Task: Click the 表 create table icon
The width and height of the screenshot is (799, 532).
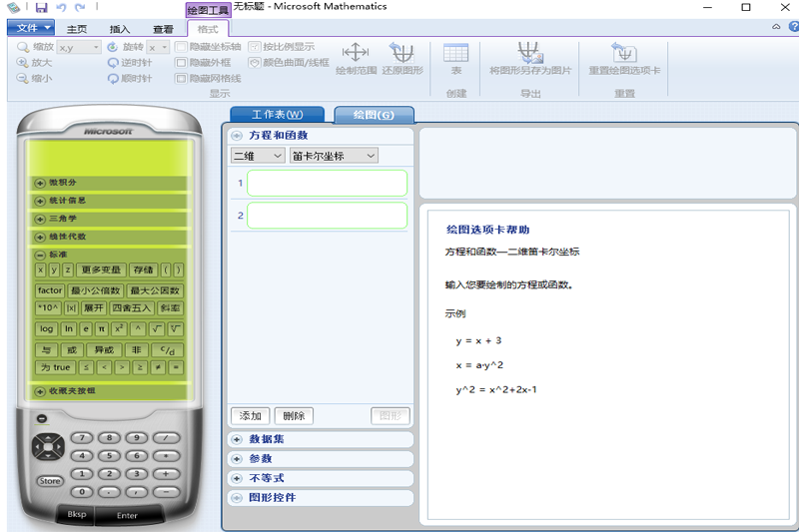Action: (x=455, y=53)
